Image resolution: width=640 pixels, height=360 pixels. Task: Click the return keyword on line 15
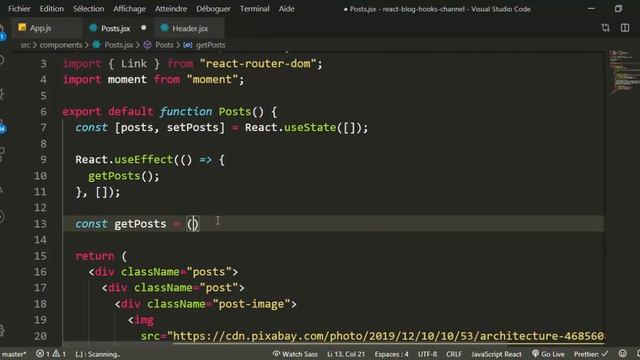95,256
